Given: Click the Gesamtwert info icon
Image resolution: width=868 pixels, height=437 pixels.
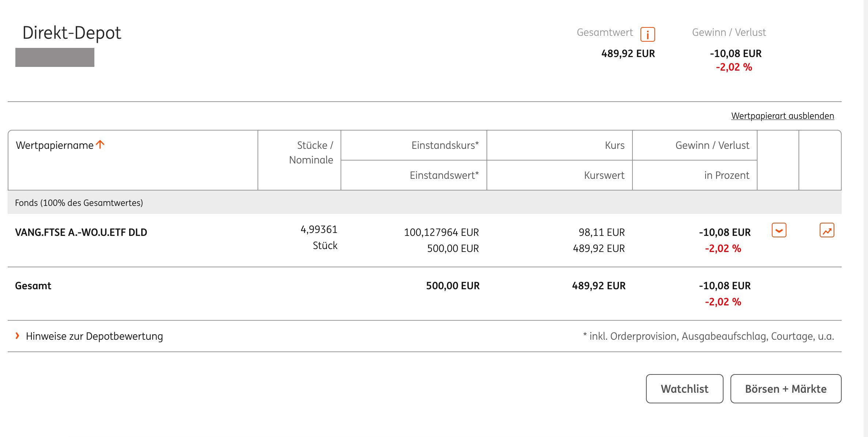Looking at the screenshot, I should point(647,34).
